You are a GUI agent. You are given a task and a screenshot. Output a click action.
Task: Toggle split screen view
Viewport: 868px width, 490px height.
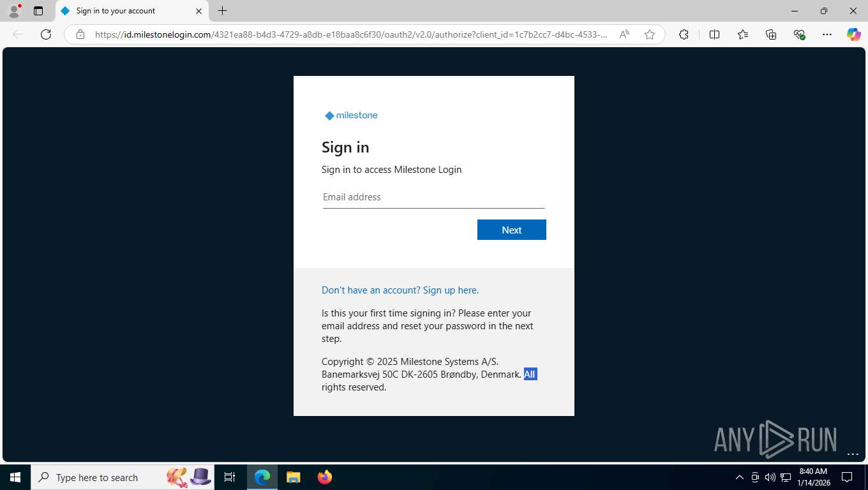(x=715, y=34)
